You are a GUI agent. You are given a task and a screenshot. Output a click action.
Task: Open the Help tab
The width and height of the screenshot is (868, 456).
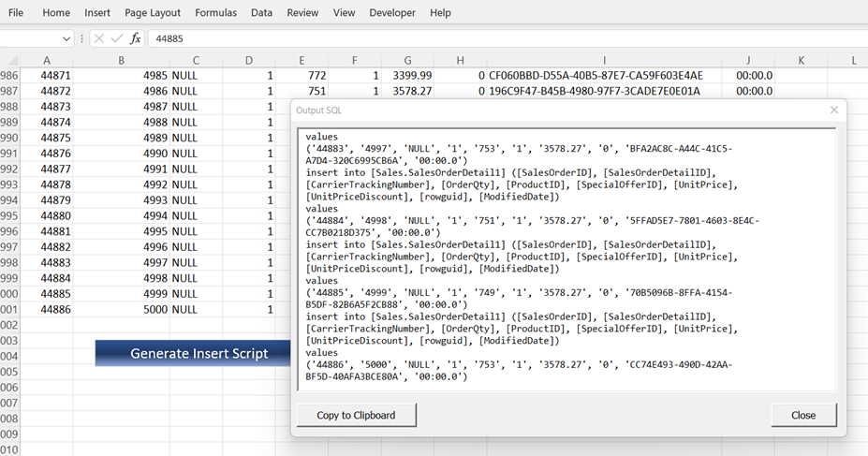[440, 12]
